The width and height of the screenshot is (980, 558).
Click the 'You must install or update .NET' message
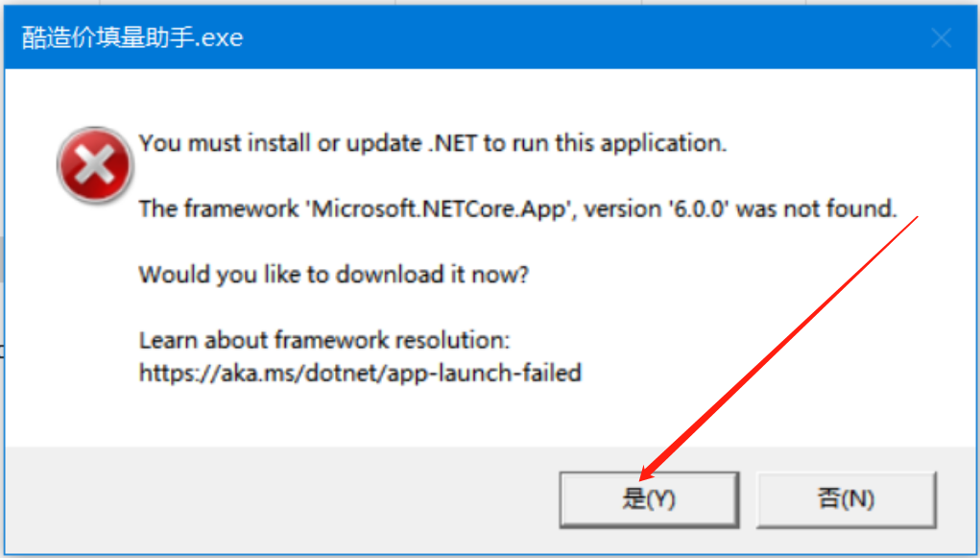432,144
